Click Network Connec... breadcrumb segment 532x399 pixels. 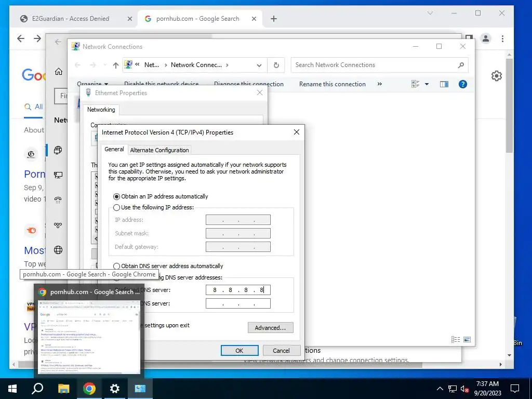point(196,65)
